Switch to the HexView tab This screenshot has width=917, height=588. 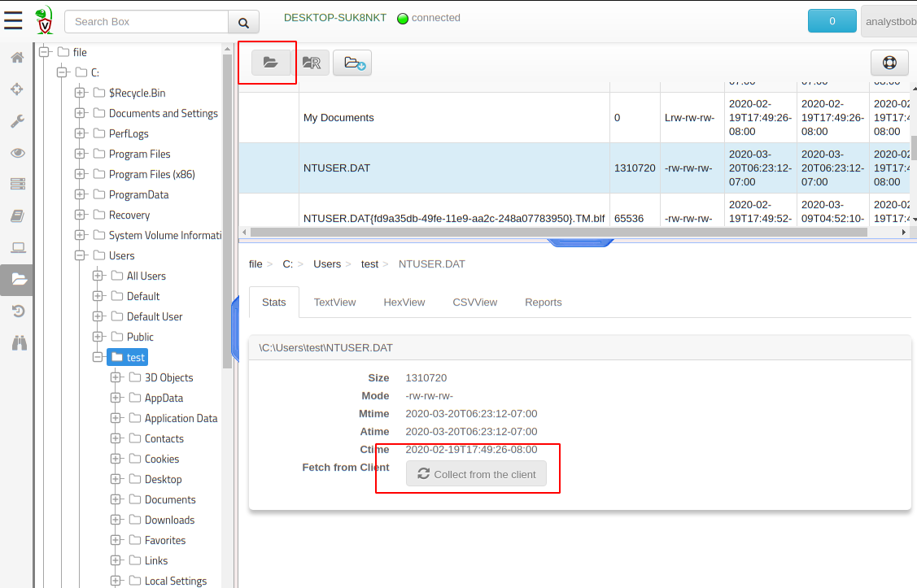coord(404,303)
